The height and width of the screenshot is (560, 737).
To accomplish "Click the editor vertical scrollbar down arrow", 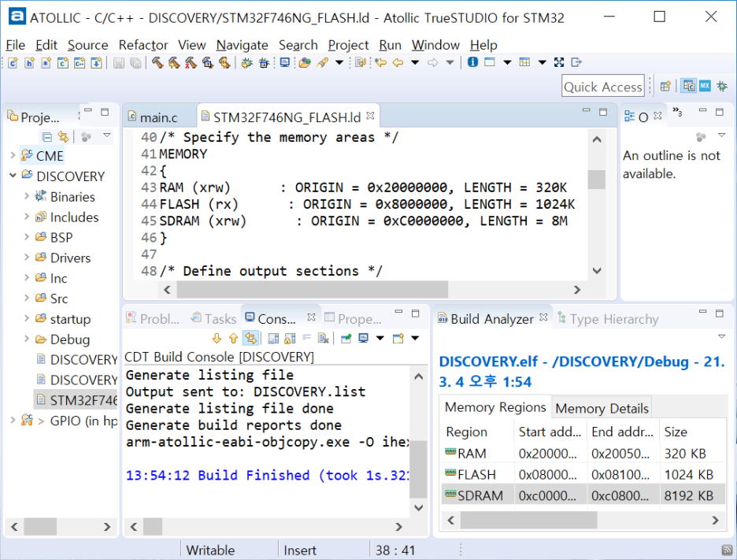I will 597,271.
